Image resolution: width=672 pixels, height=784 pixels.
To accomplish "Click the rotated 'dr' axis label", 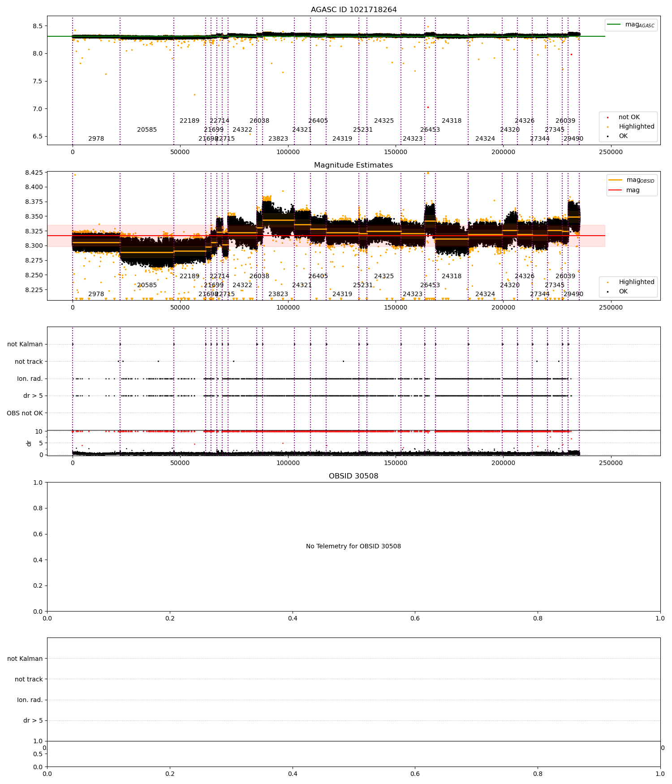I will (x=29, y=443).
